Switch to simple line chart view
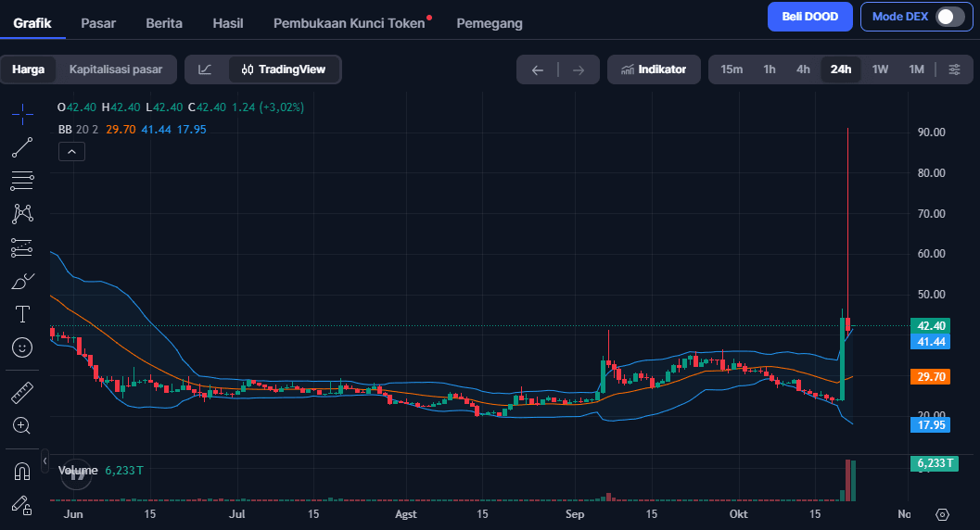This screenshot has width=980, height=530. [x=205, y=69]
